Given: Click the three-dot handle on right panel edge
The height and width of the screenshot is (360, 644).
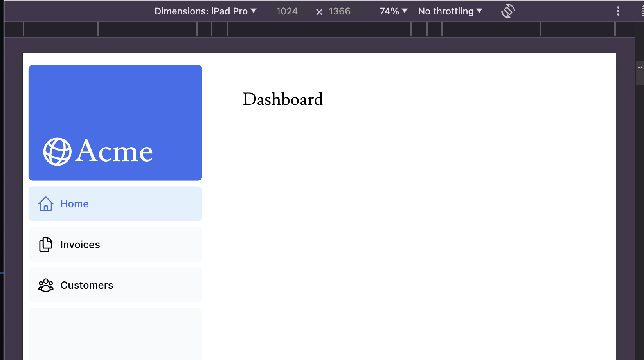Looking at the screenshot, I should (x=640, y=68).
